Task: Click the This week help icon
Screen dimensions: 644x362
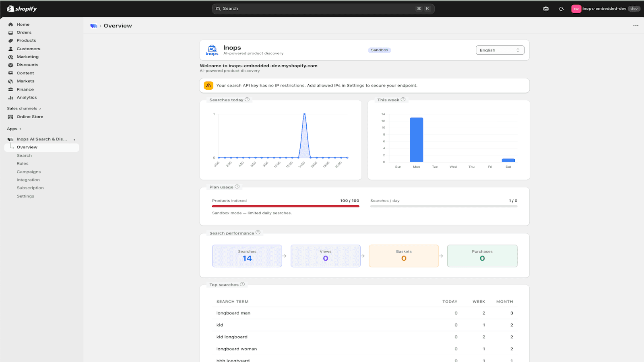Action: tap(403, 99)
